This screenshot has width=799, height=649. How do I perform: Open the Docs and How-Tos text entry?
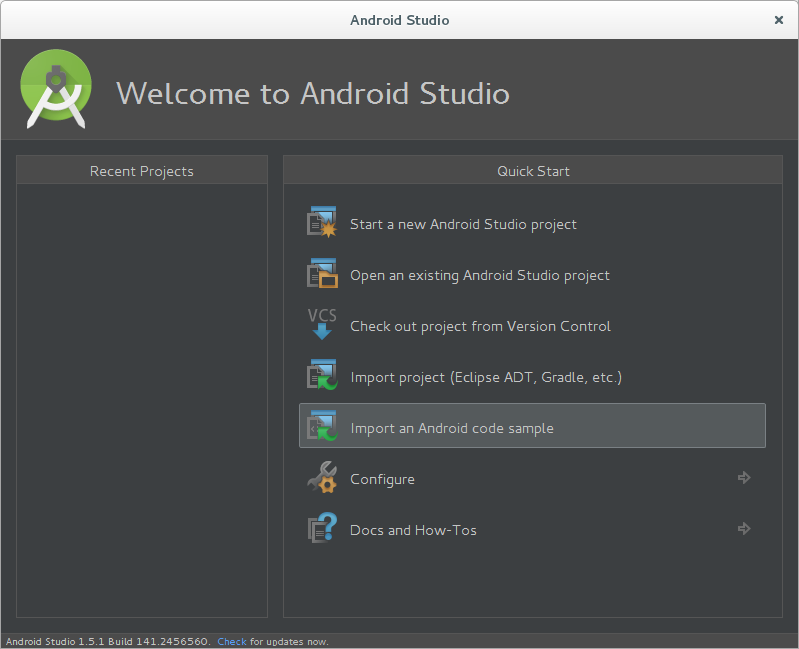(x=413, y=530)
